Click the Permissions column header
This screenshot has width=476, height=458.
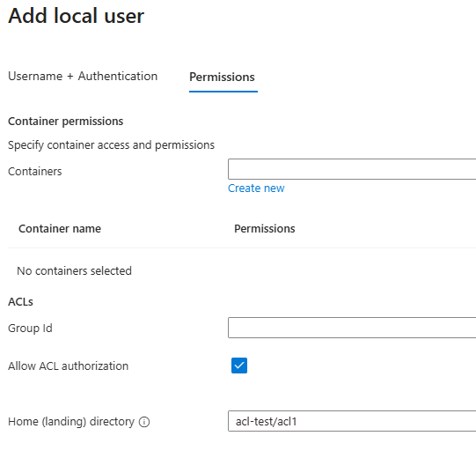coord(265,228)
